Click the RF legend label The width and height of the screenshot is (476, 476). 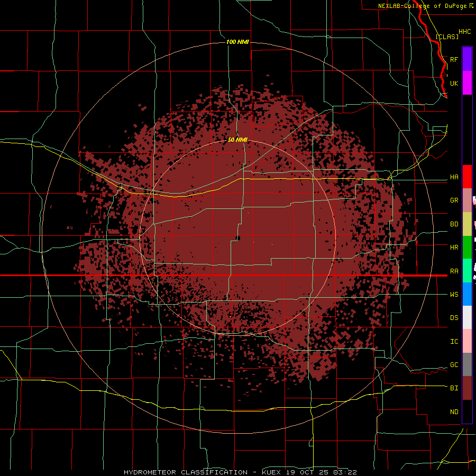[x=454, y=59]
